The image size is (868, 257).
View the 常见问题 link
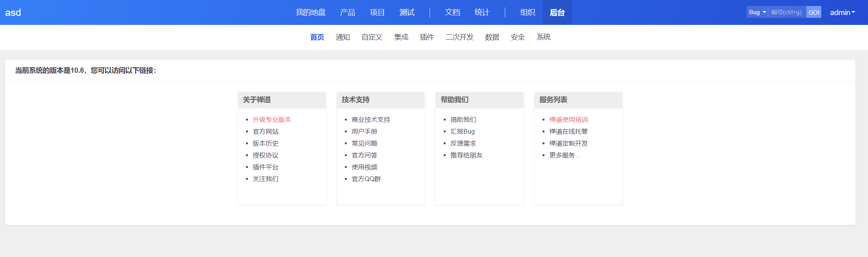pos(365,143)
